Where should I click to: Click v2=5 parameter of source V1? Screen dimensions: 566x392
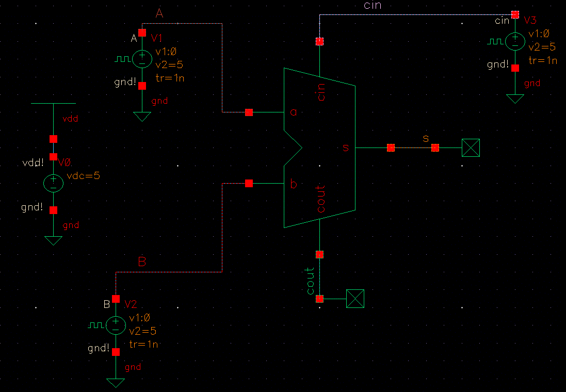coord(169,65)
